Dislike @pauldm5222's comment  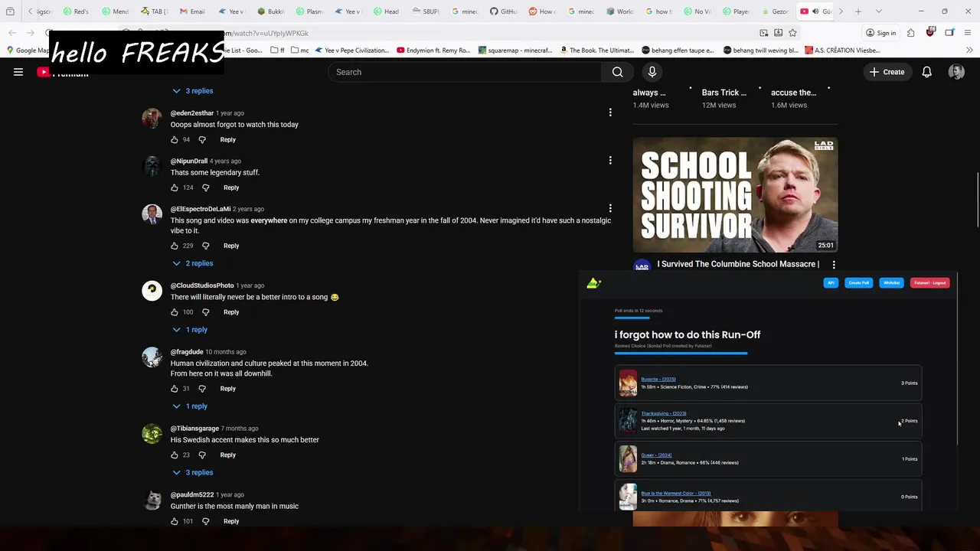205,521
